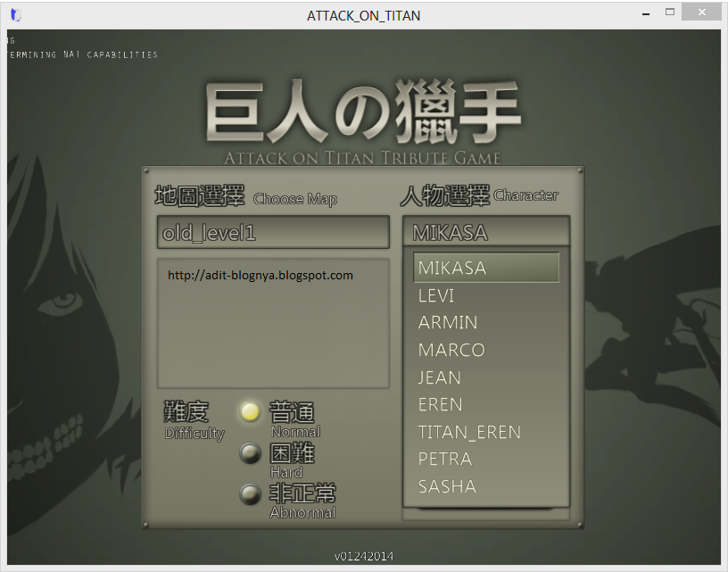Minimize the ATTACK_ON_TITAN window
The height and width of the screenshot is (572, 728).
click(x=645, y=13)
